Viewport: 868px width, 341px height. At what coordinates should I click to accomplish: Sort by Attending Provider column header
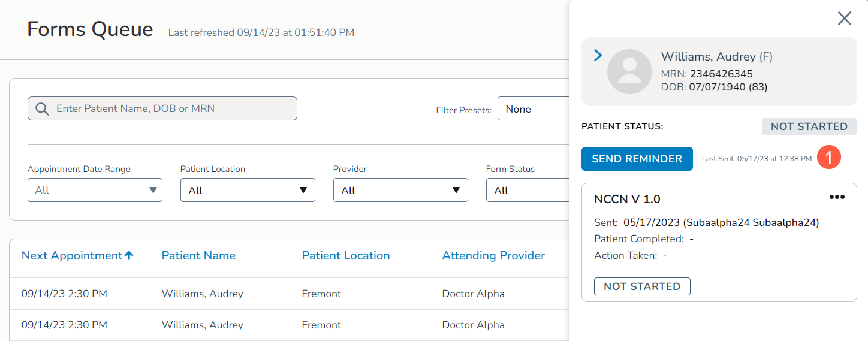(493, 256)
